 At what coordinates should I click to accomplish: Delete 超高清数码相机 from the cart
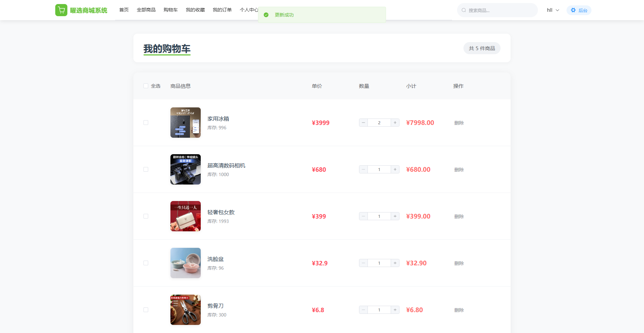[459, 170]
